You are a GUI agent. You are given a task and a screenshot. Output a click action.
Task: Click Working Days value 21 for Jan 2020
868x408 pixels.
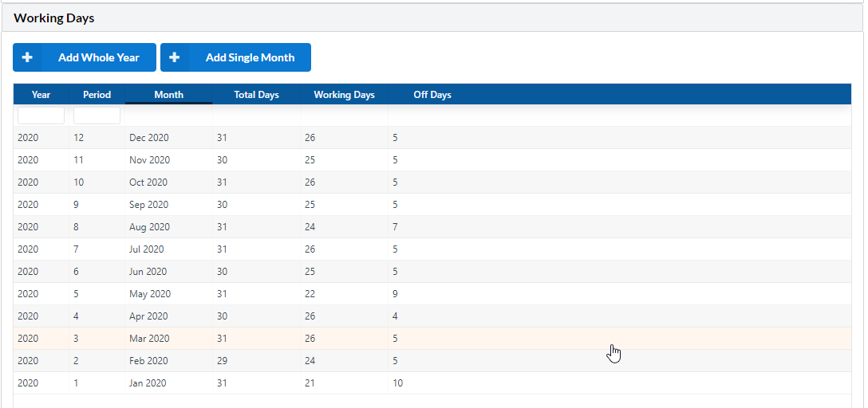coord(310,383)
